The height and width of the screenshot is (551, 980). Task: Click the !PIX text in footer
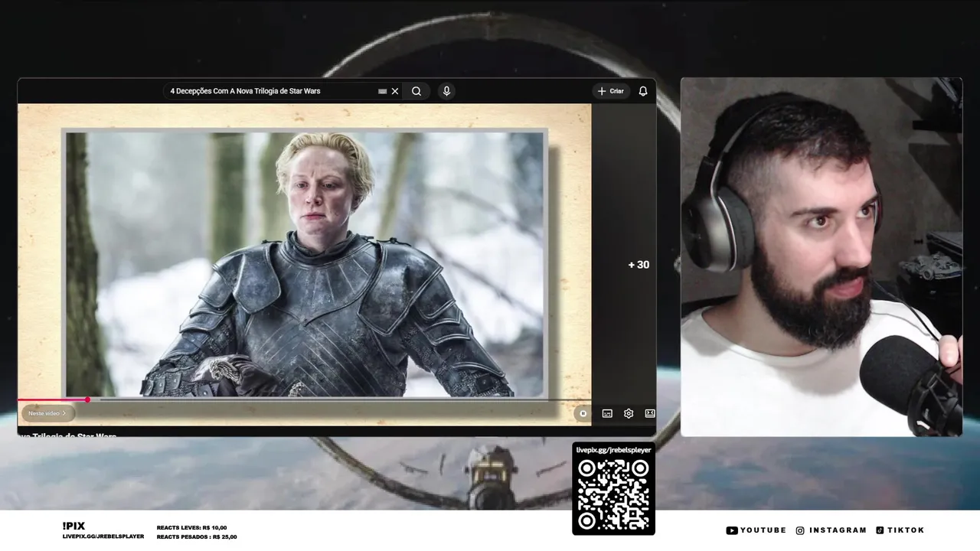coord(73,526)
